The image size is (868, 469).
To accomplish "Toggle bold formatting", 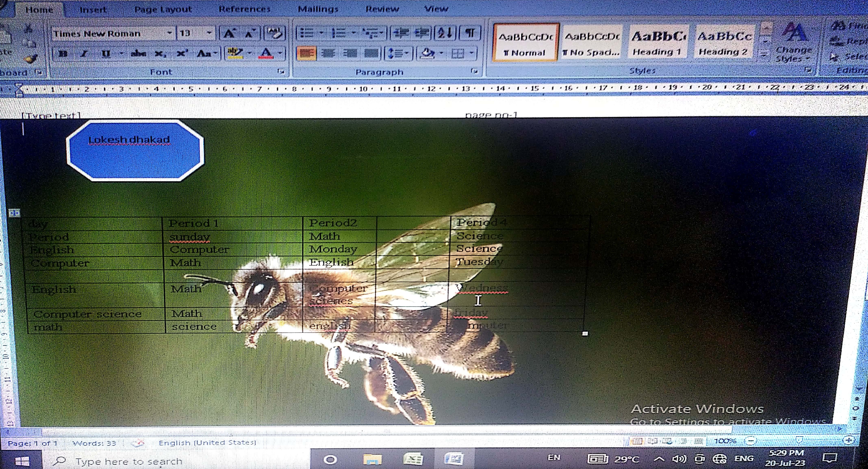I will tap(63, 54).
